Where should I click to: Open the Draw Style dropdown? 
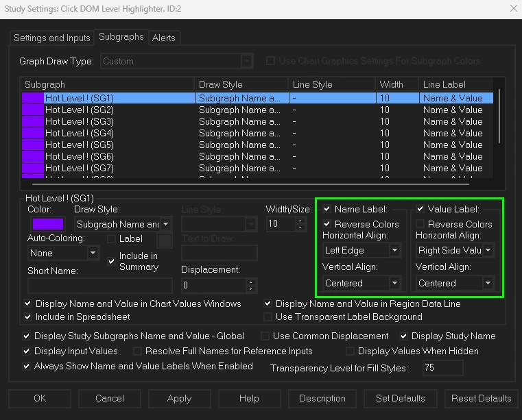[122, 224]
